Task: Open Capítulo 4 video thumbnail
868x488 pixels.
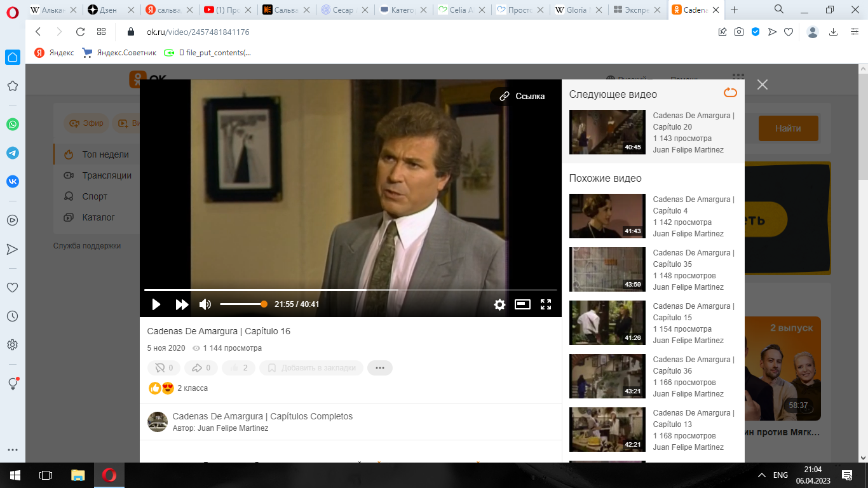Action: click(607, 216)
